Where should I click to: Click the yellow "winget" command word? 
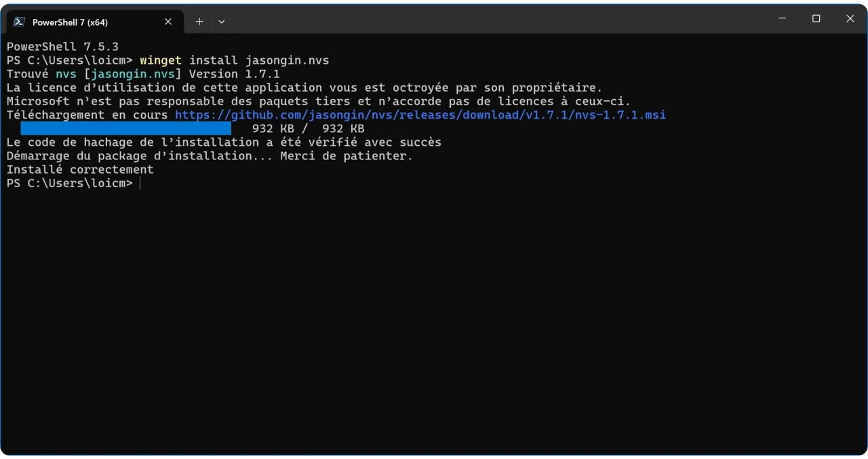coord(161,60)
